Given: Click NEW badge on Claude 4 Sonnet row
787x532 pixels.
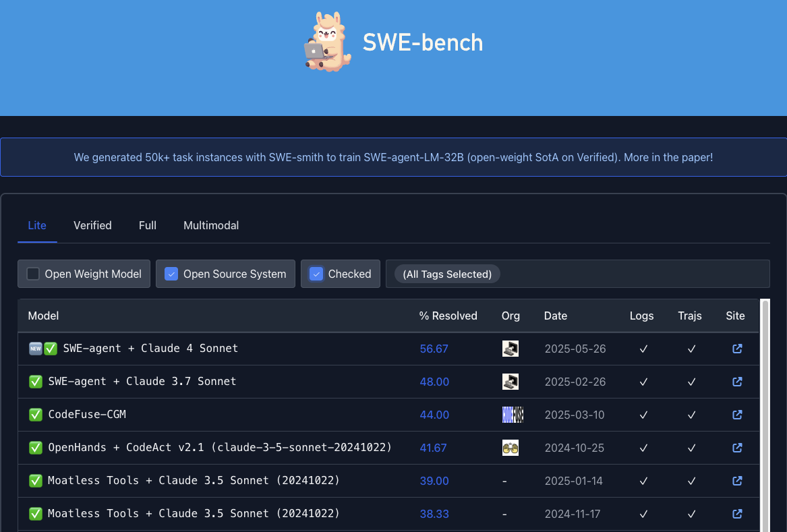Looking at the screenshot, I should click(x=36, y=349).
